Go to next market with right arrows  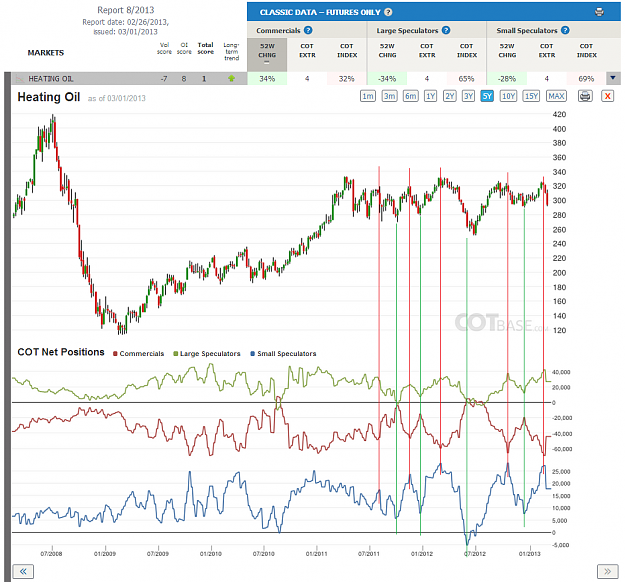pyautogui.click(x=607, y=572)
